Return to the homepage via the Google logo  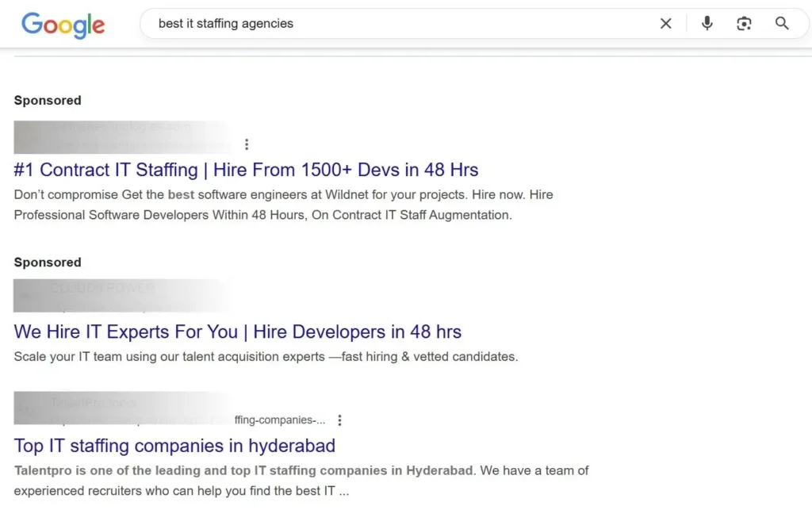pyautogui.click(x=63, y=25)
